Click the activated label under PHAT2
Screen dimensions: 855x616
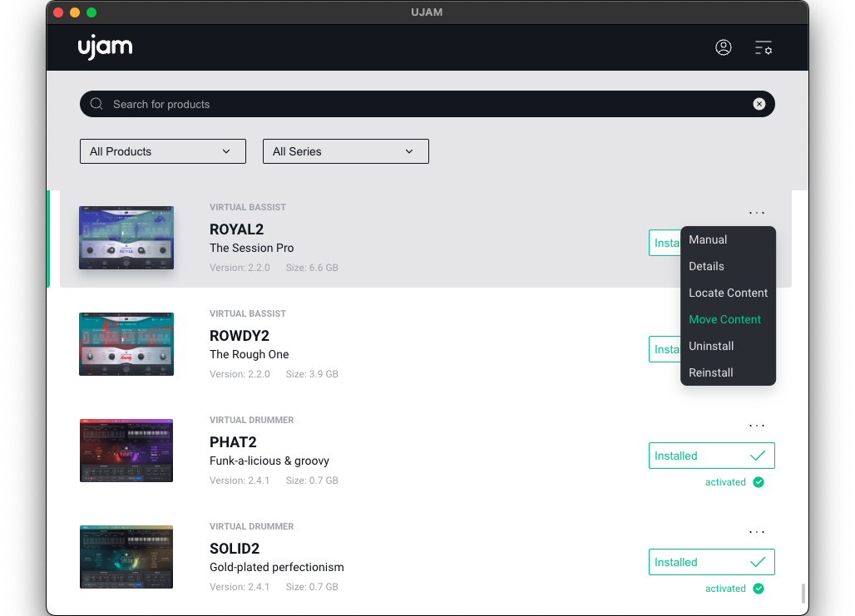(x=725, y=482)
